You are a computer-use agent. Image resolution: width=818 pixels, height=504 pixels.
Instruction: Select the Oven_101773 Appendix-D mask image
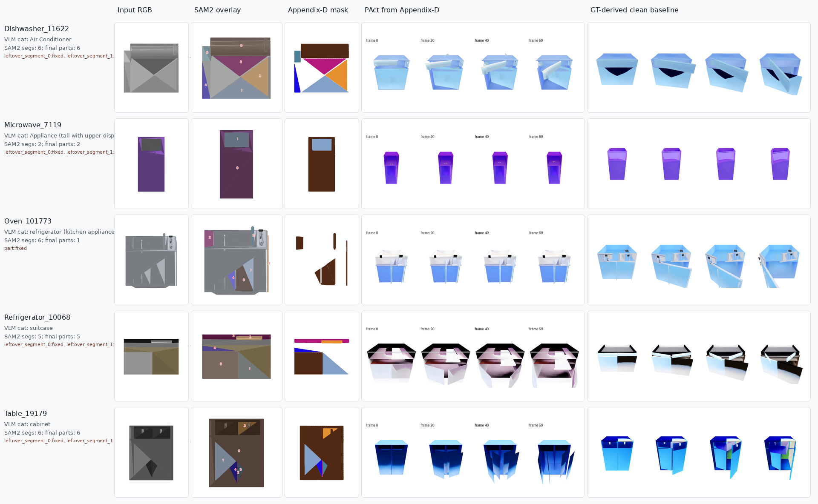point(322,260)
